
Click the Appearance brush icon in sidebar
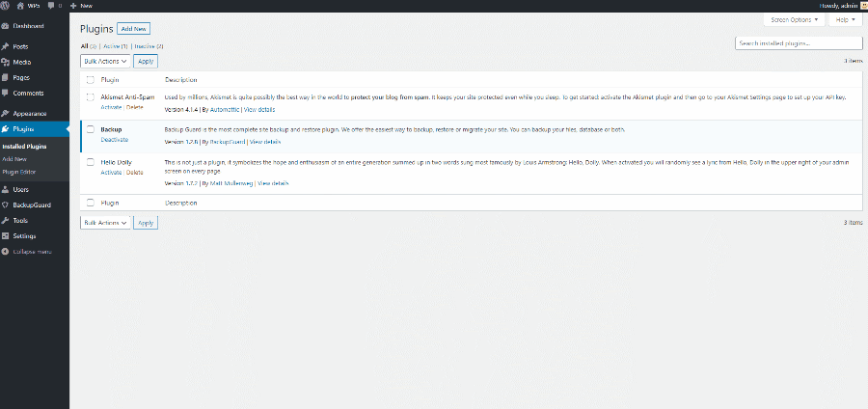click(5, 114)
